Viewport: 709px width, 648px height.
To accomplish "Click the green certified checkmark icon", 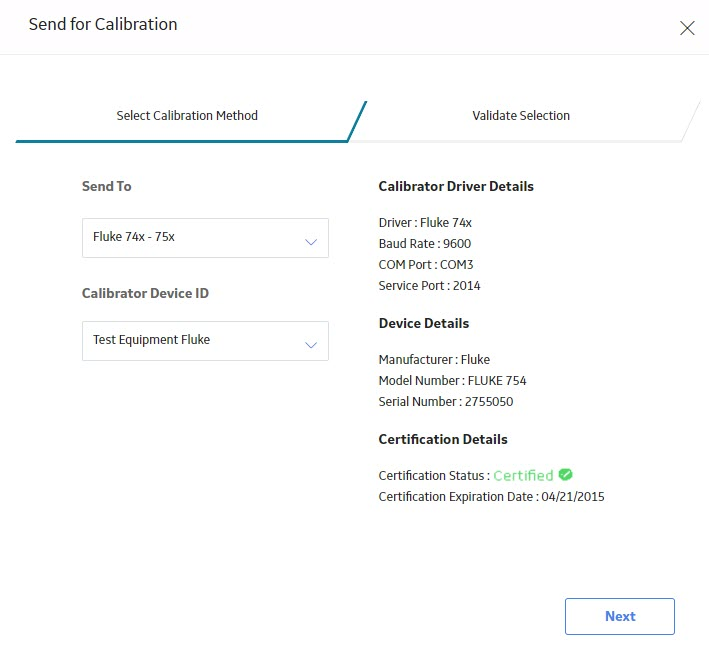I will point(565,474).
